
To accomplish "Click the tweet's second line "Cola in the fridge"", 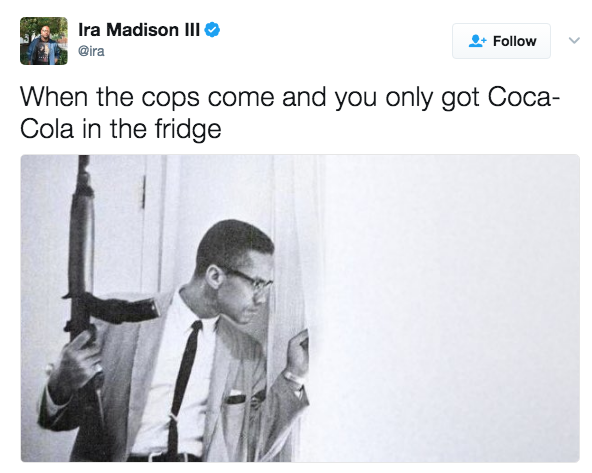I will pyautogui.click(x=120, y=129).
